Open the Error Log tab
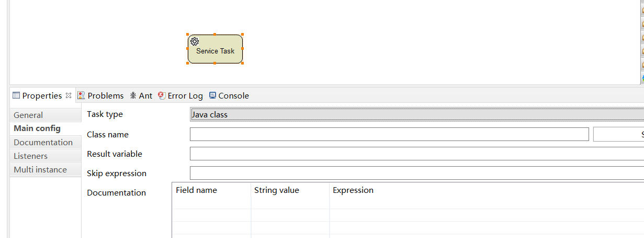Screen dimensions: 644x238 [185, 95]
